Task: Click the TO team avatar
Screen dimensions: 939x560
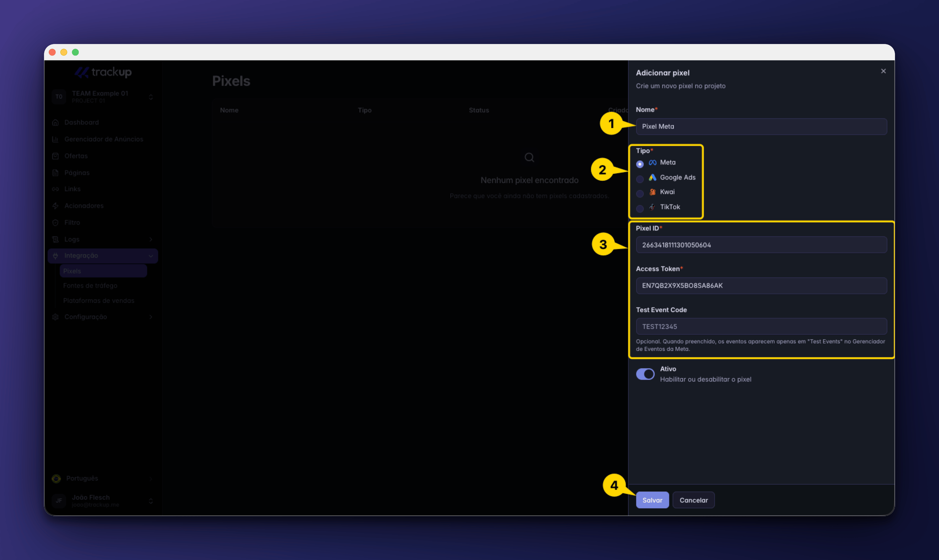Action: pos(59,97)
